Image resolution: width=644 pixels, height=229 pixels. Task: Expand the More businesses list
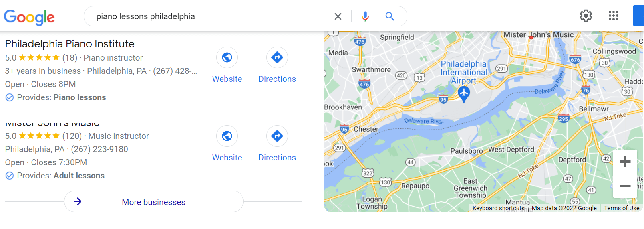tap(154, 201)
